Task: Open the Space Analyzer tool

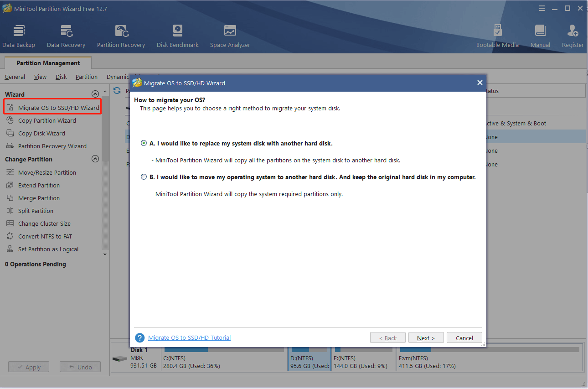Action: coord(230,36)
